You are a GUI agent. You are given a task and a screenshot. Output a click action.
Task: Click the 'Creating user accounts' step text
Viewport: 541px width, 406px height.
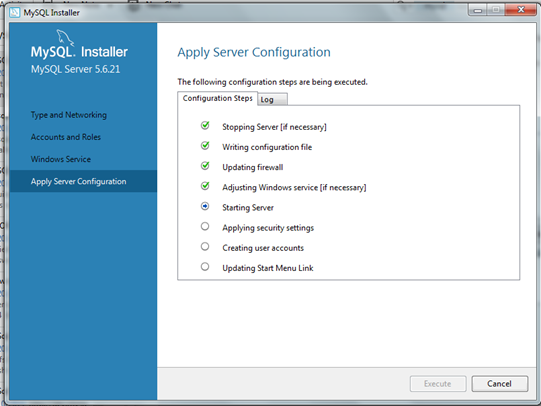point(263,248)
